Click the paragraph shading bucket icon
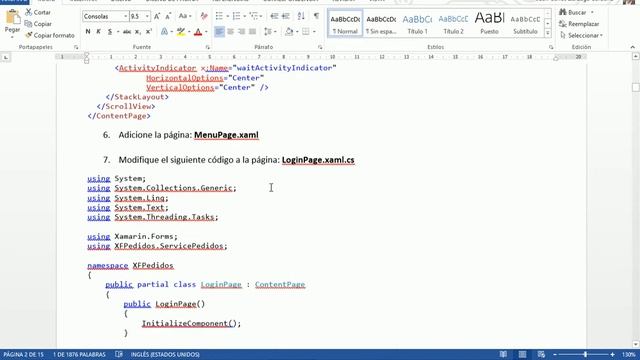Viewport: 640px width, 360px height. [289, 31]
